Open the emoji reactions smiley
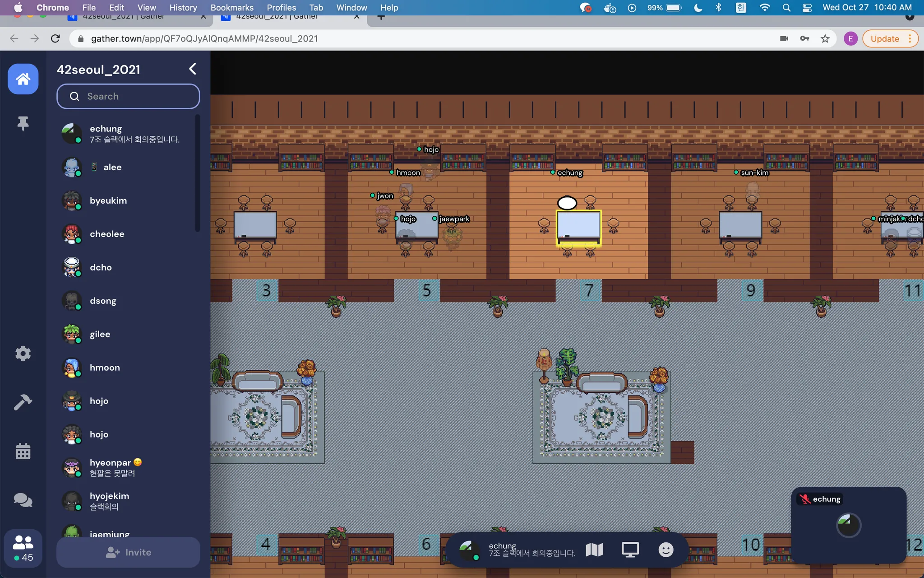This screenshot has height=578, width=924. (x=665, y=550)
